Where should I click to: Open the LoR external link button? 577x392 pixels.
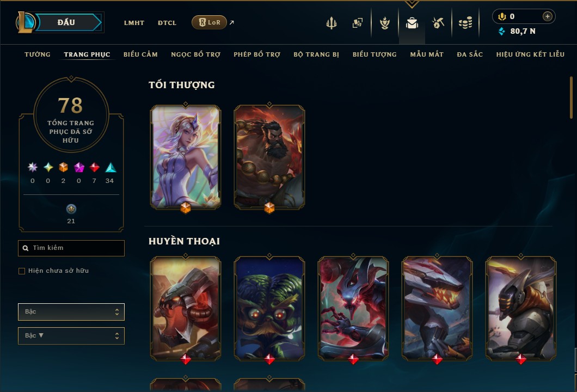coord(209,22)
